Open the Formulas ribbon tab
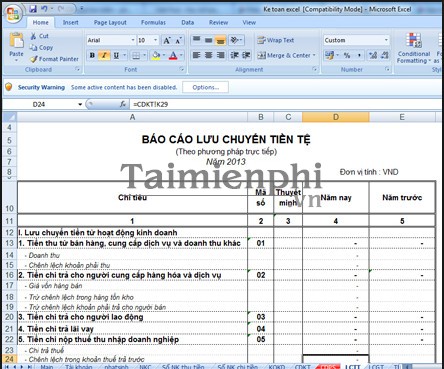 point(153,22)
